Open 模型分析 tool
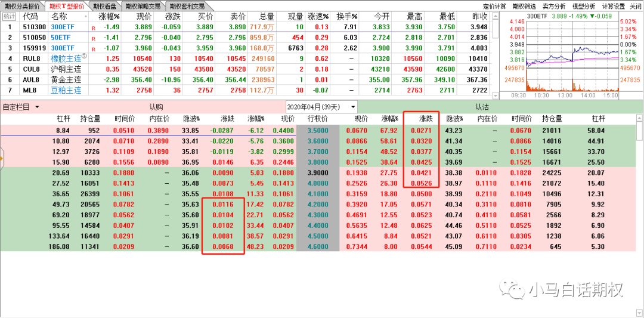Image resolution: width=644 pixels, height=318 pixels. (x=583, y=6)
